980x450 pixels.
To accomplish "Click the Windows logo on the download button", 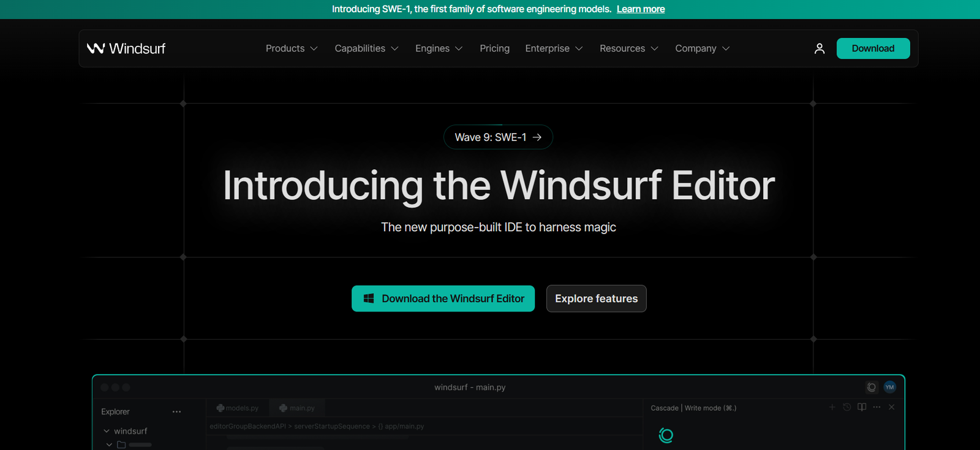I will (x=369, y=299).
